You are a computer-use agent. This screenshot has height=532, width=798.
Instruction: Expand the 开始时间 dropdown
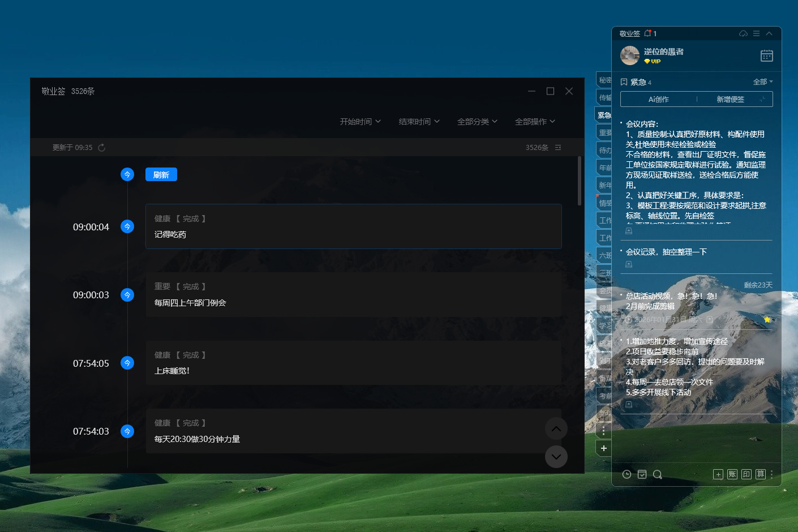coord(360,122)
